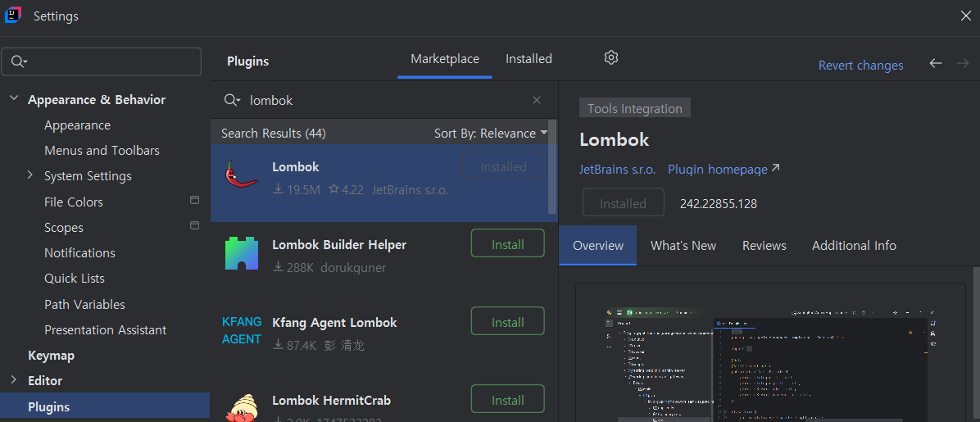
Task: Select Scopes settings page
Action: [x=64, y=228]
